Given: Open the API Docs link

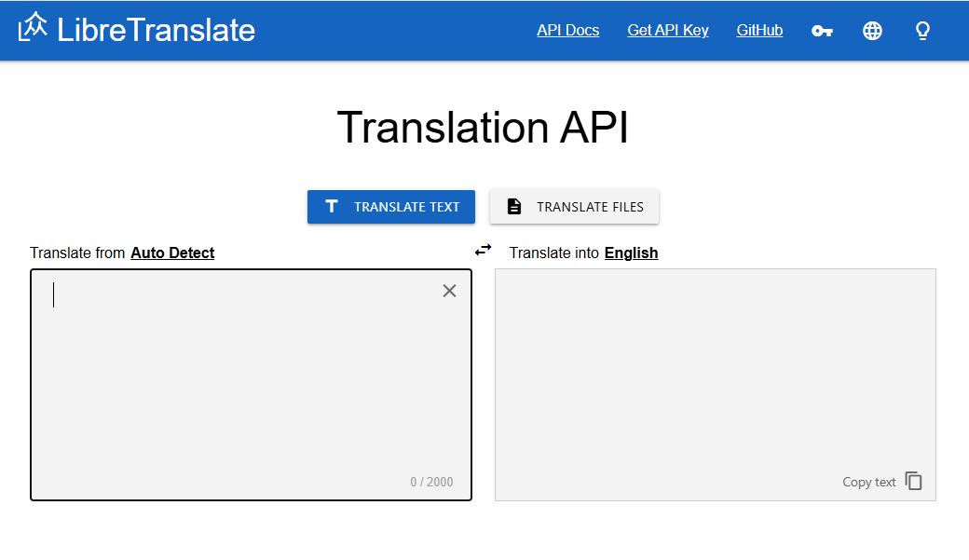Looking at the screenshot, I should 567,30.
